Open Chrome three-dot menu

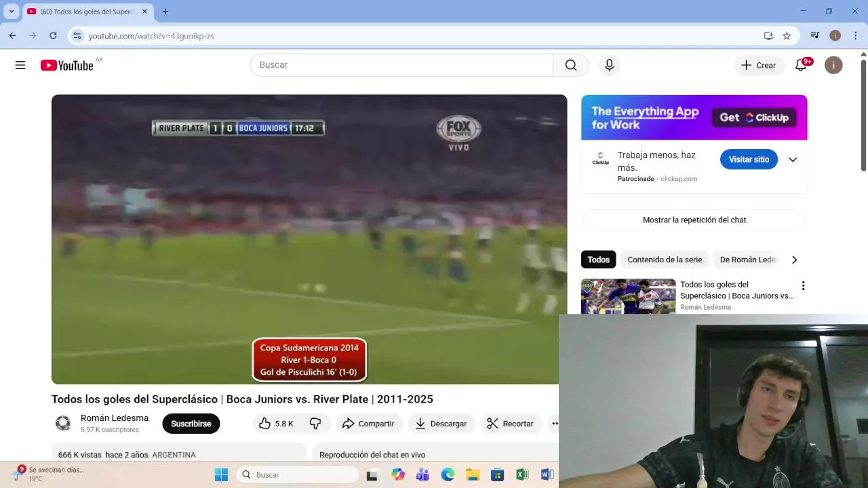pyautogui.click(x=855, y=35)
